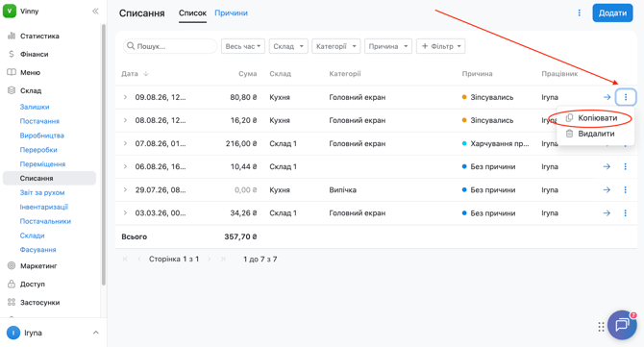Click the Працівник column header

[559, 74]
